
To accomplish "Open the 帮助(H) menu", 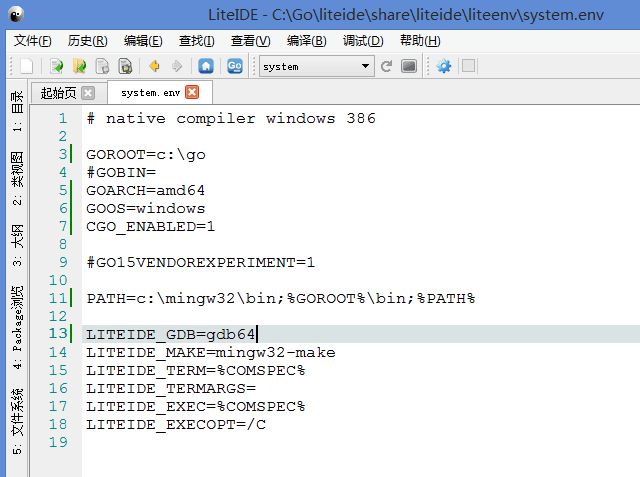I will pos(420,41).
